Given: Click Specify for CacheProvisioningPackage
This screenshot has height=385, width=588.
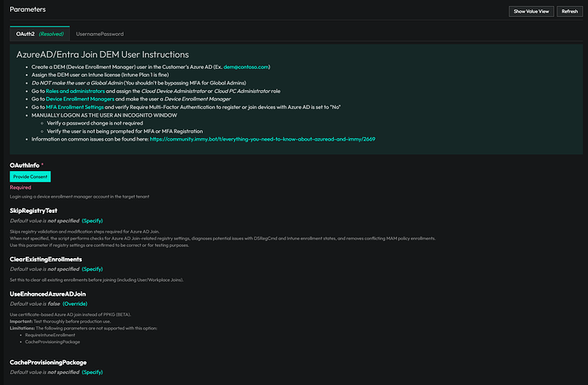Looking at the screenshot, I should coord(93,372).
